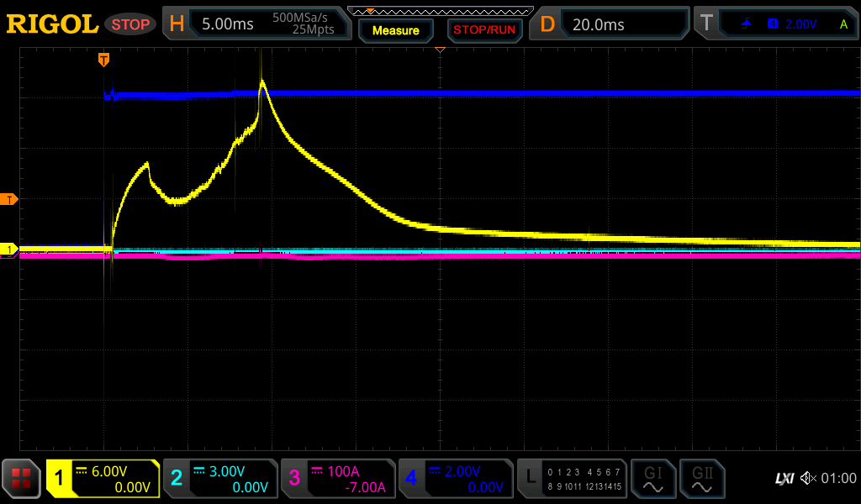
Task: Click the channel 1 ground marker at the left edge
Action: click(9, 249)
